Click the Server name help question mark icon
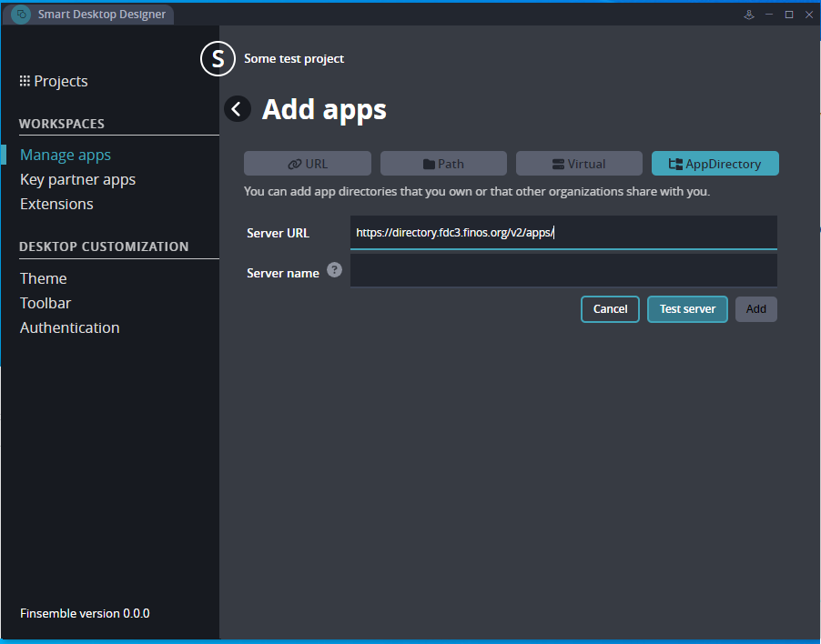Viewport: 821px width, 644px height. point(334,270)
